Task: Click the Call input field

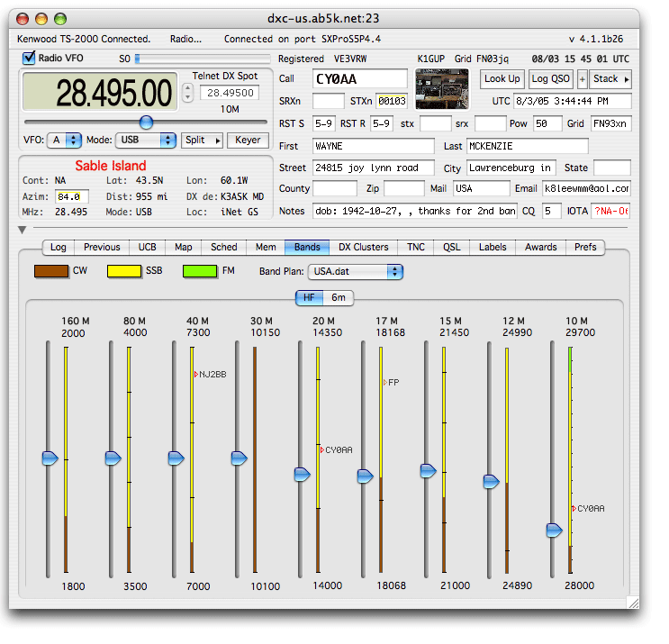Action: (359, 79)
